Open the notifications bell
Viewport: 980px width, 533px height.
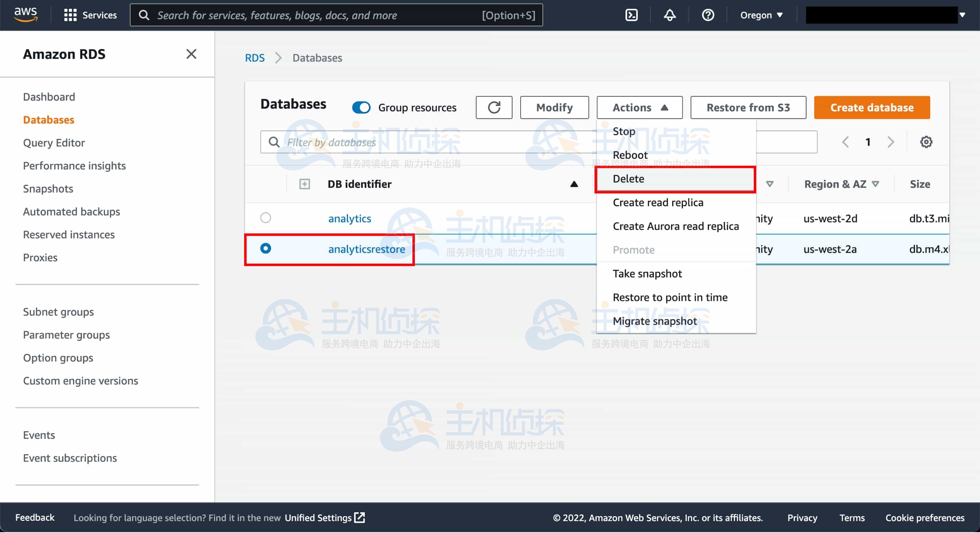(x=670, y=15)
